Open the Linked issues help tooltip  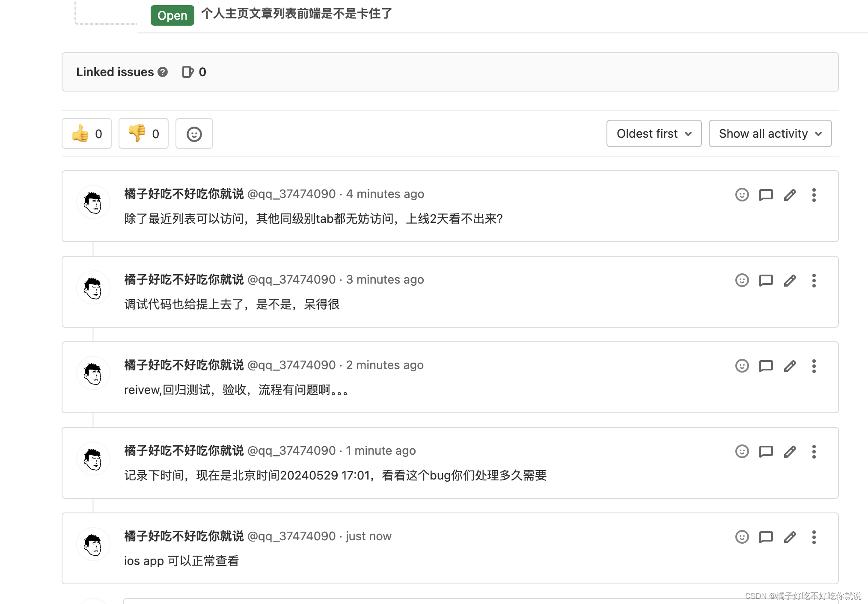[x=162, y=72]
